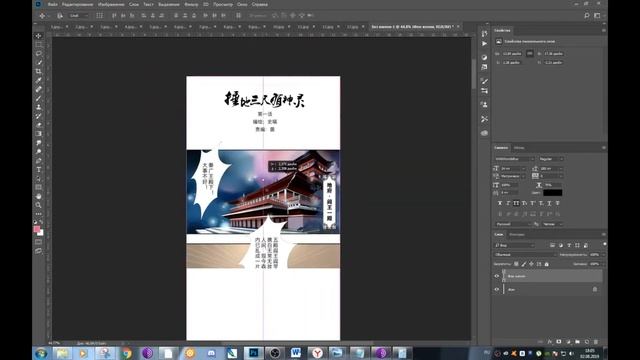Select the Eyedropper tool
640x360 pixels.
39,80
